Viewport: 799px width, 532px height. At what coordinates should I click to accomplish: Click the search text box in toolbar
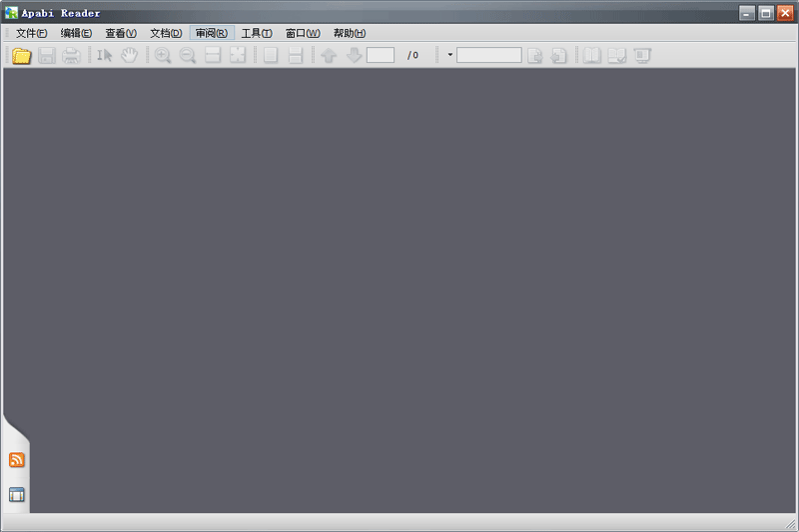coord(488,56)
